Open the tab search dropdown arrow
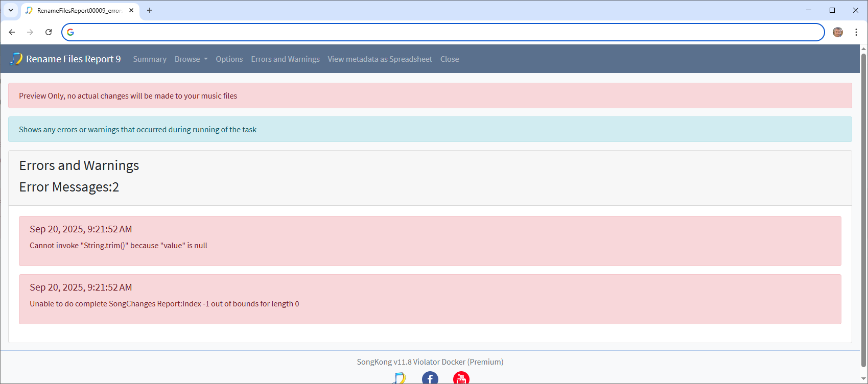This screenshot has width=868, height=384. click(x=11, y=10)
